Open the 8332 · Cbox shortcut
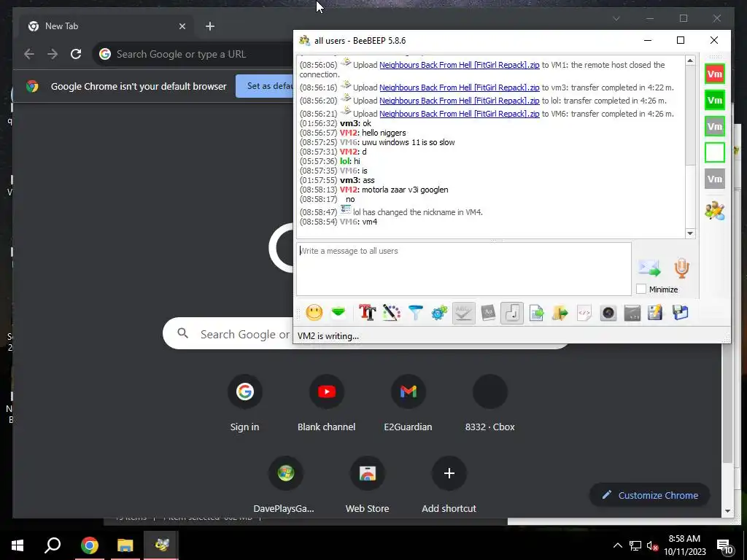This screenshot has height=560, width=747. pos(489,402)
